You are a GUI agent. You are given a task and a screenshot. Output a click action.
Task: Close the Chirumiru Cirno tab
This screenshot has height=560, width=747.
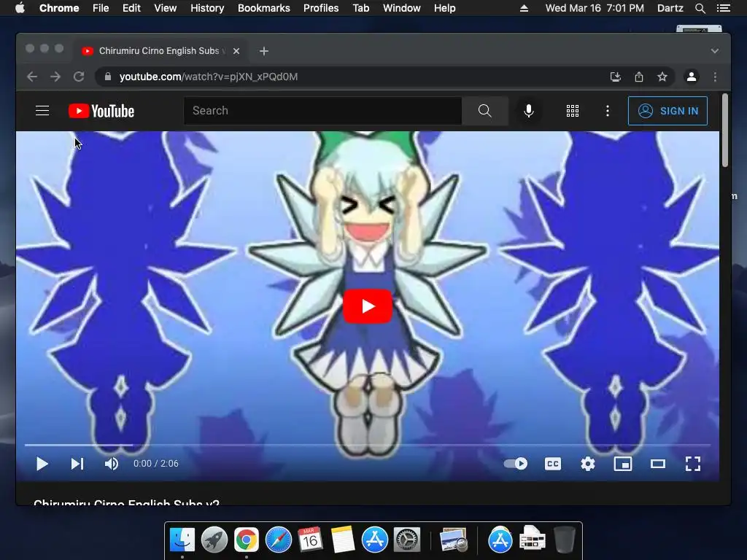(236, 51)
